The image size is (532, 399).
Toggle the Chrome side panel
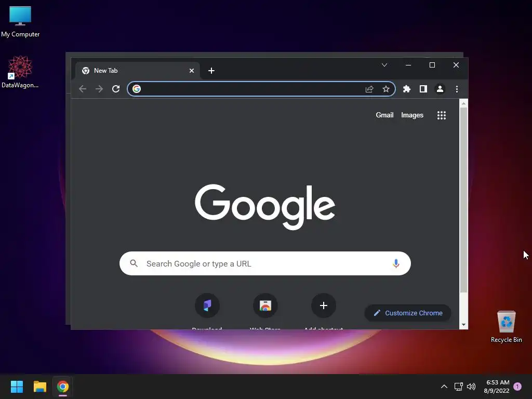pos(423,89)
